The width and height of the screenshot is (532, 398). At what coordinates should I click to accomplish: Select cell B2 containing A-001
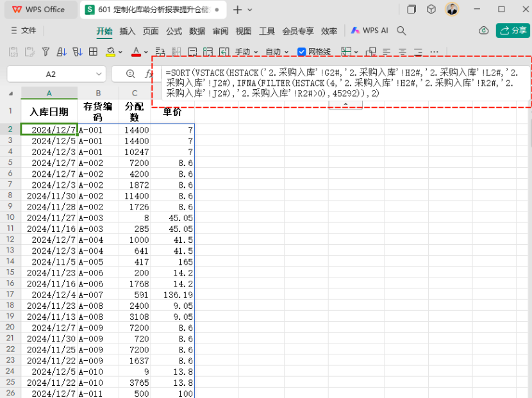(98, 130)
